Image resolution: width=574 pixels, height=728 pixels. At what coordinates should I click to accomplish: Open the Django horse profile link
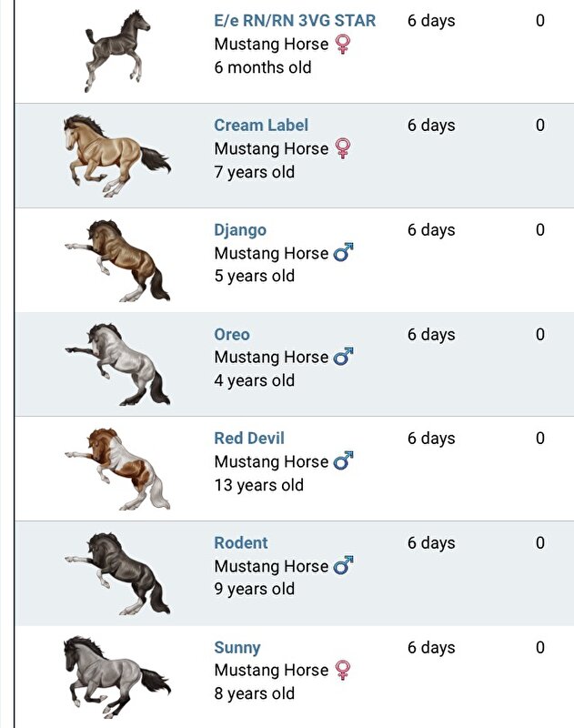pyautogui.click(x=240, y=230)
